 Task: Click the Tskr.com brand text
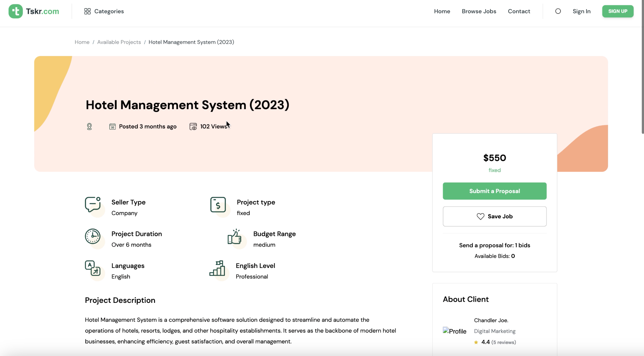[x=42, y=11]
